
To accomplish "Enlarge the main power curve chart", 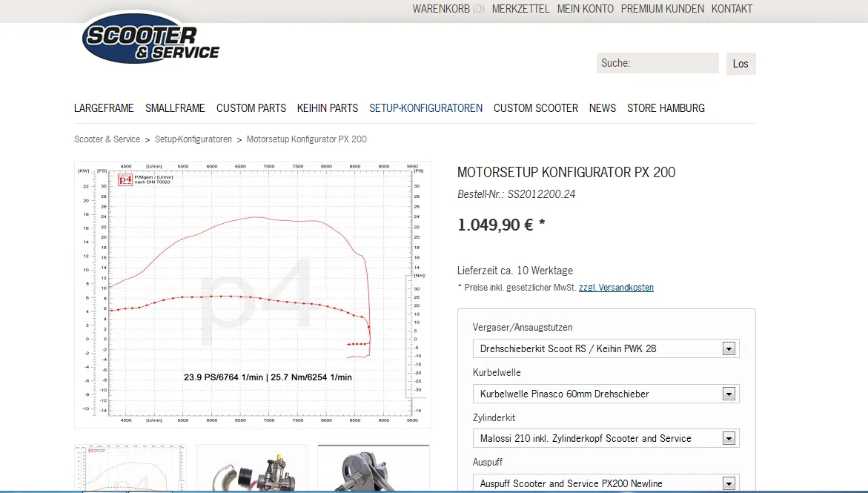I will point(252,294).
